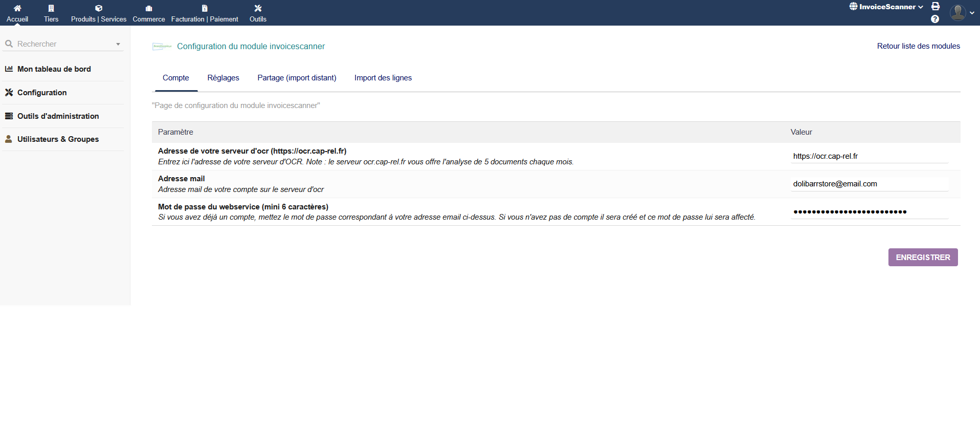Open Produits | Services cube icon
This screenshot has width=980, height=448.
click(x=99, y=8)
